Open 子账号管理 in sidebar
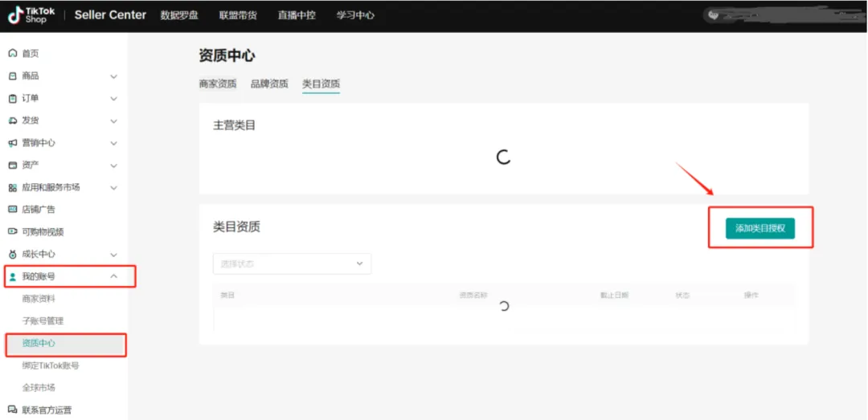This screenshot has height=420, width=868. 43,321
